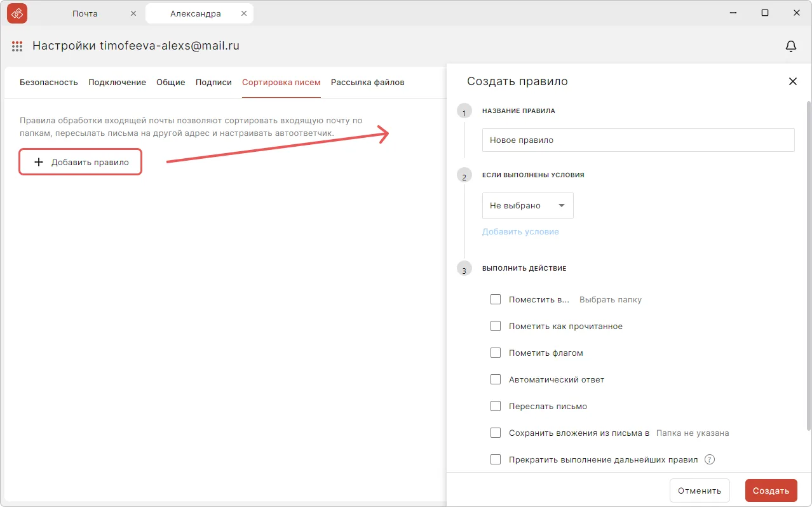Select attachments folder Папка не указана
Image resolution: width=812 pixels, height=507 pixels.
point(692,433)
